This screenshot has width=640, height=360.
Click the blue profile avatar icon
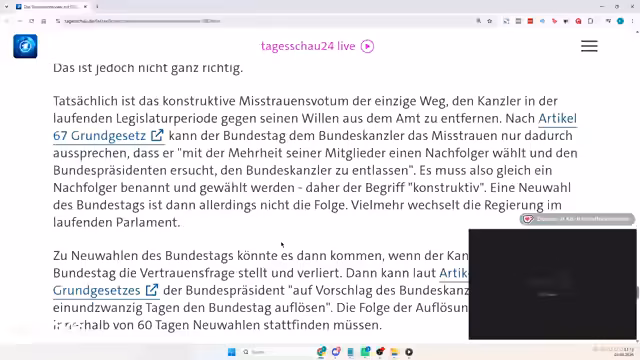(x=620, y=21)
